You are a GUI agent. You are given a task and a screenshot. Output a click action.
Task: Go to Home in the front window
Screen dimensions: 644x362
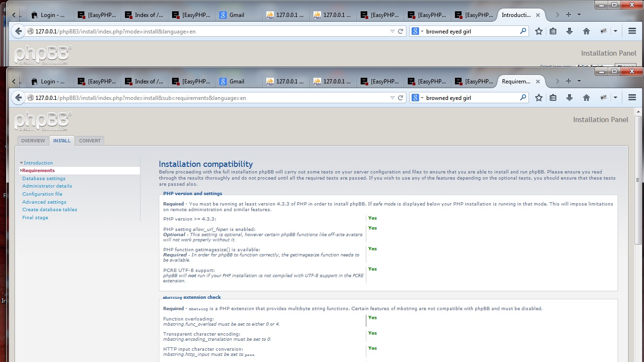pos(586,98)
